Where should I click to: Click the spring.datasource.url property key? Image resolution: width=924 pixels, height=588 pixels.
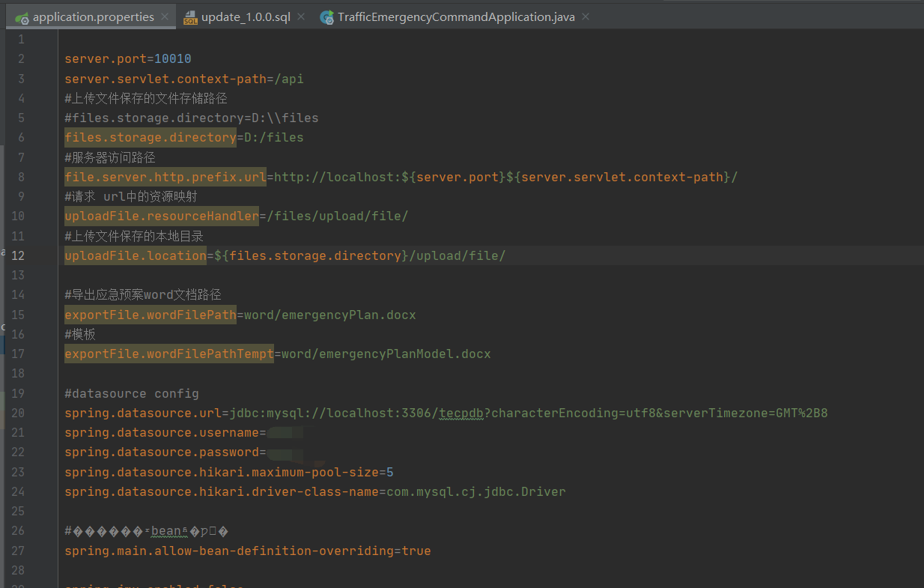coord(143,413)
